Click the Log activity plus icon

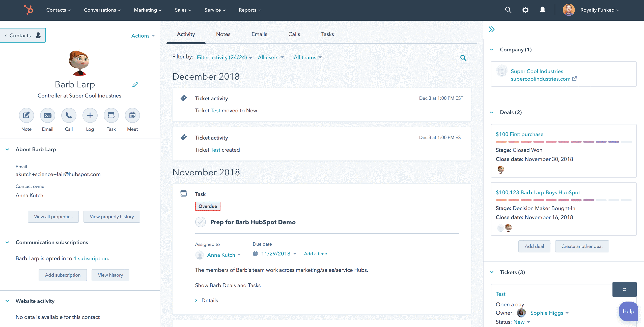[x=90, y=115]
